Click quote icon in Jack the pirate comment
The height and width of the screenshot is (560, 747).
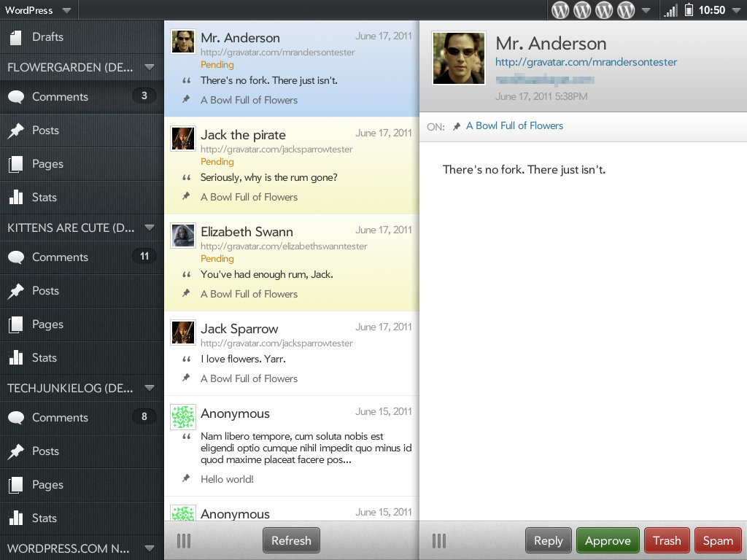(x=186, y=178)
